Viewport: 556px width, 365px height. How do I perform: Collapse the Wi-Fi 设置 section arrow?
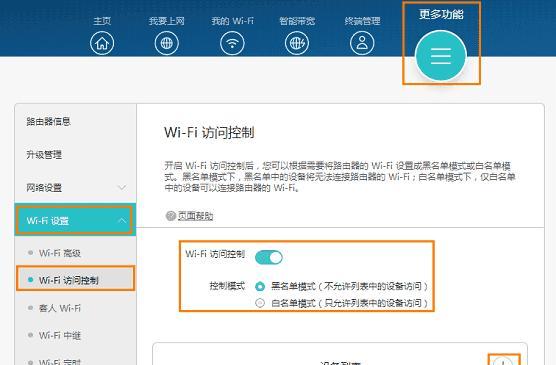122,221
